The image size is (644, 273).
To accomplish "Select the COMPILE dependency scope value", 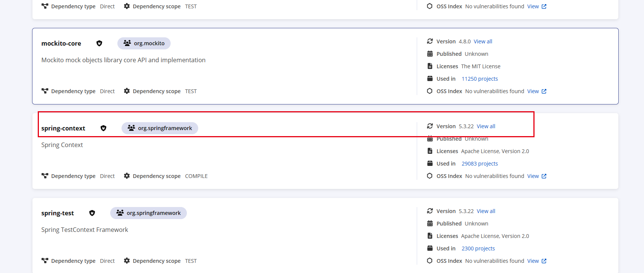I will coord(196,176).
